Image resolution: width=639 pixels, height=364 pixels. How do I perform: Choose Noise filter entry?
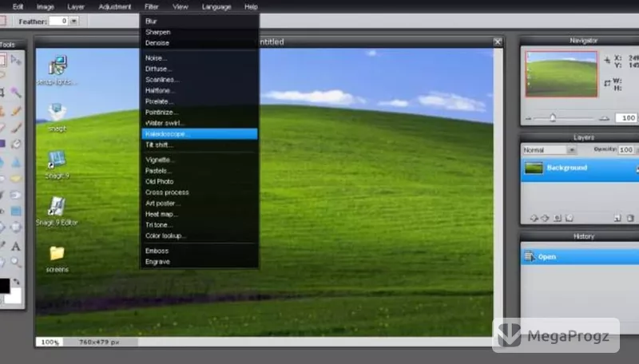point(200,58)
